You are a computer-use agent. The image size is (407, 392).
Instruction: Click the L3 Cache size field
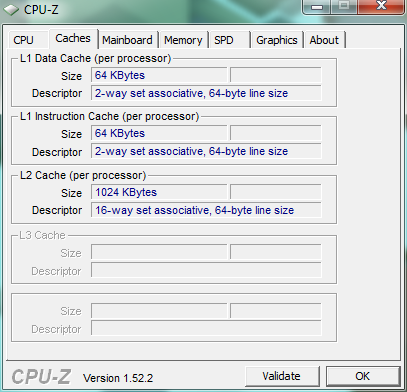tap(159, 252)
